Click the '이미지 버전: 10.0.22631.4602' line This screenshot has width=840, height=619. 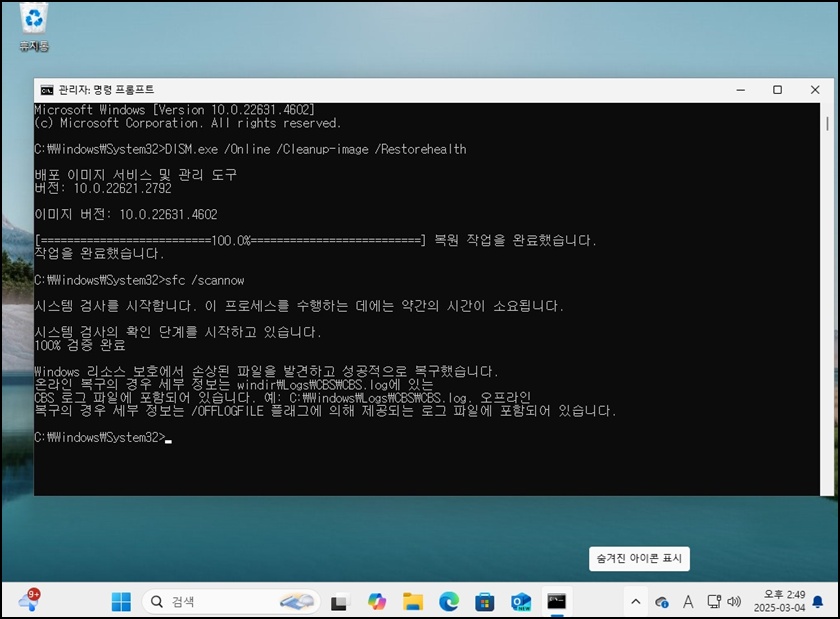(126, 214)
